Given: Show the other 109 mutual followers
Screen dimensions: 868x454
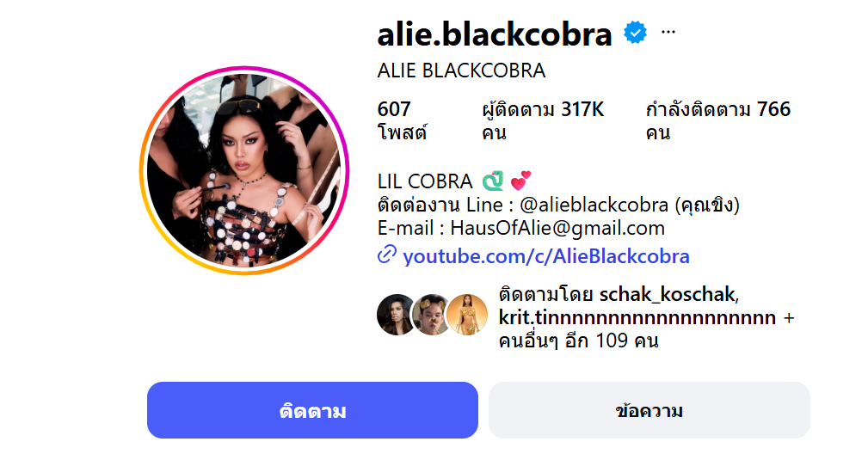Looking at the screenshot, I should (578, 340).
